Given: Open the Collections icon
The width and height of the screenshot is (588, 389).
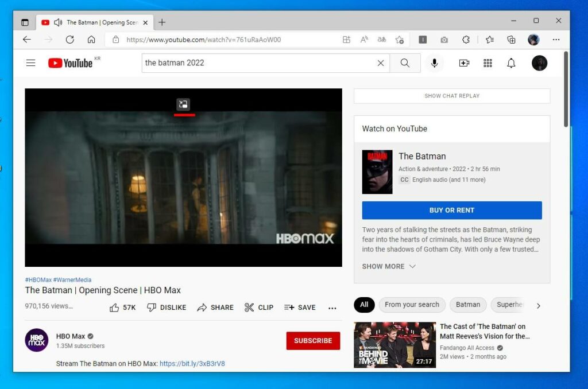Looking at the screenshot, I should point(511,40).
